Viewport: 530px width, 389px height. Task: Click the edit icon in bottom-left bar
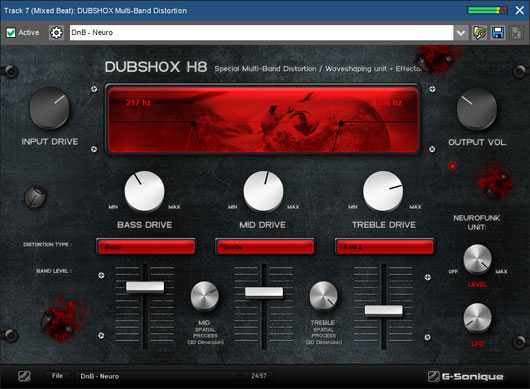24,376
